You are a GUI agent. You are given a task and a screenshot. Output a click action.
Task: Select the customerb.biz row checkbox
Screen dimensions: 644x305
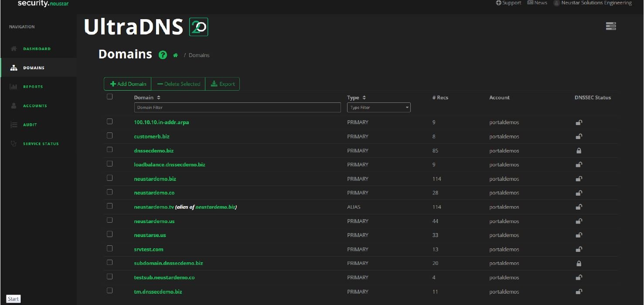coord(110,136)
